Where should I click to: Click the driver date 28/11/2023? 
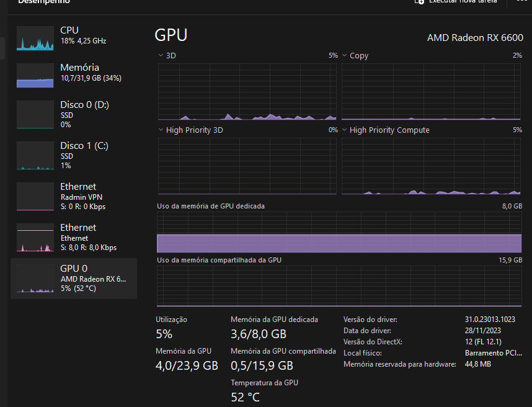click(483, 331)
